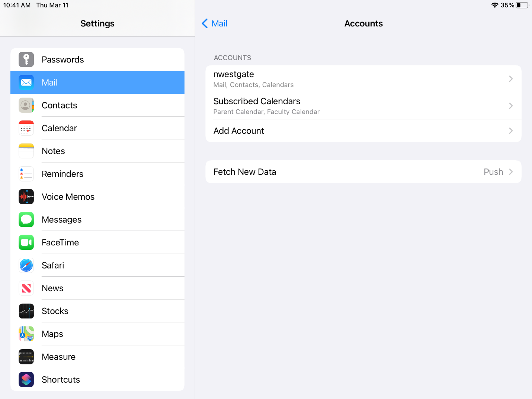Tap the Thu Mar 11 date
Viewport: 532px width, 399px height.
click(52, 5)
